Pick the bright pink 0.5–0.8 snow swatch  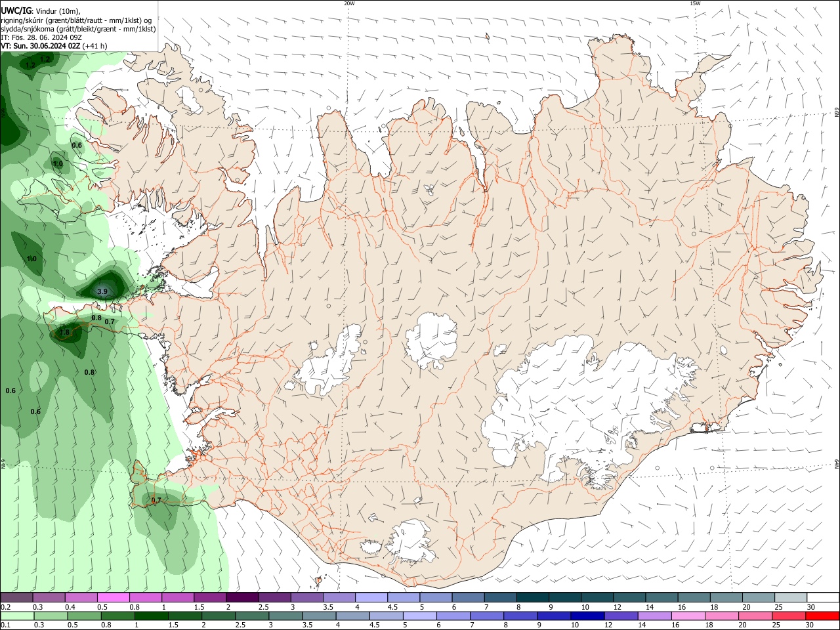(x=113, y=598)
